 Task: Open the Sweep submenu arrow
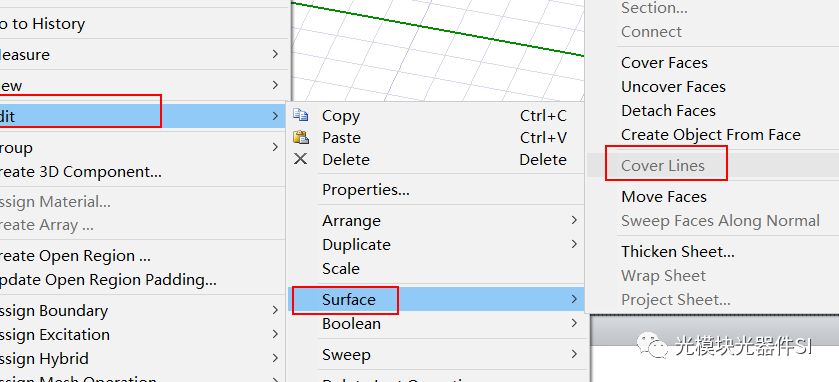[x=574, y=354]
